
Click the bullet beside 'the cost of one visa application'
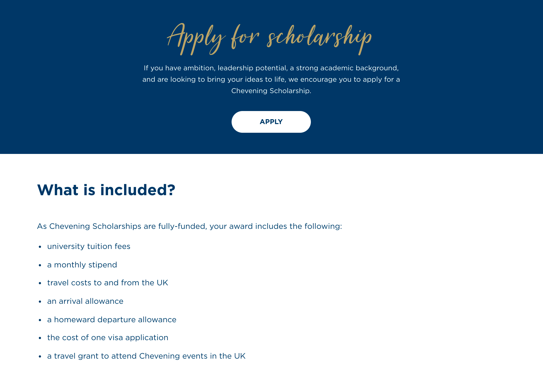(x=40, y=338)
